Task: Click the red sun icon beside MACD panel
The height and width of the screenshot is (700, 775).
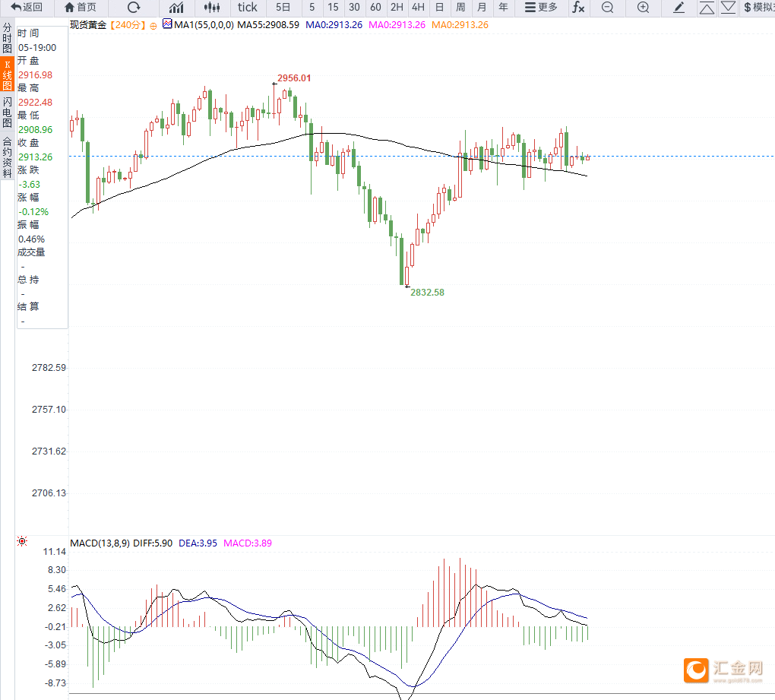Action: 22,541
